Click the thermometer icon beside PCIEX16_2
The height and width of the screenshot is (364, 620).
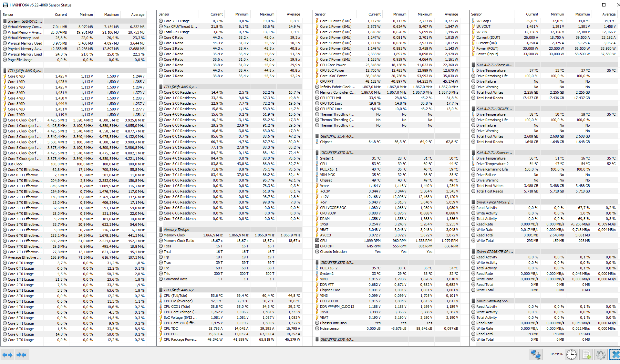tap(317, 268)
